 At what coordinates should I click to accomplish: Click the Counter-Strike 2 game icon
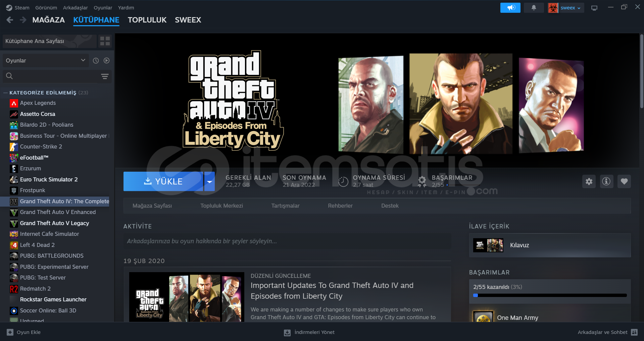(14, 147)
